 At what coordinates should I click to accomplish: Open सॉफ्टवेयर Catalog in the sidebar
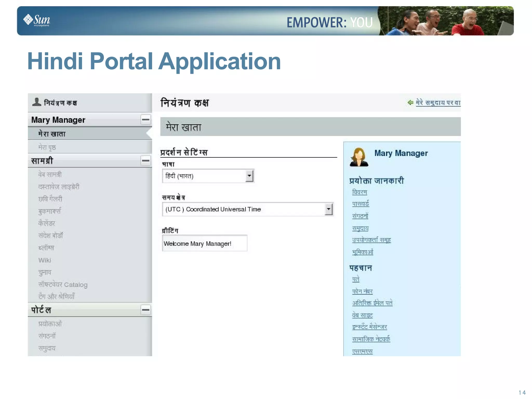[63, 284]
